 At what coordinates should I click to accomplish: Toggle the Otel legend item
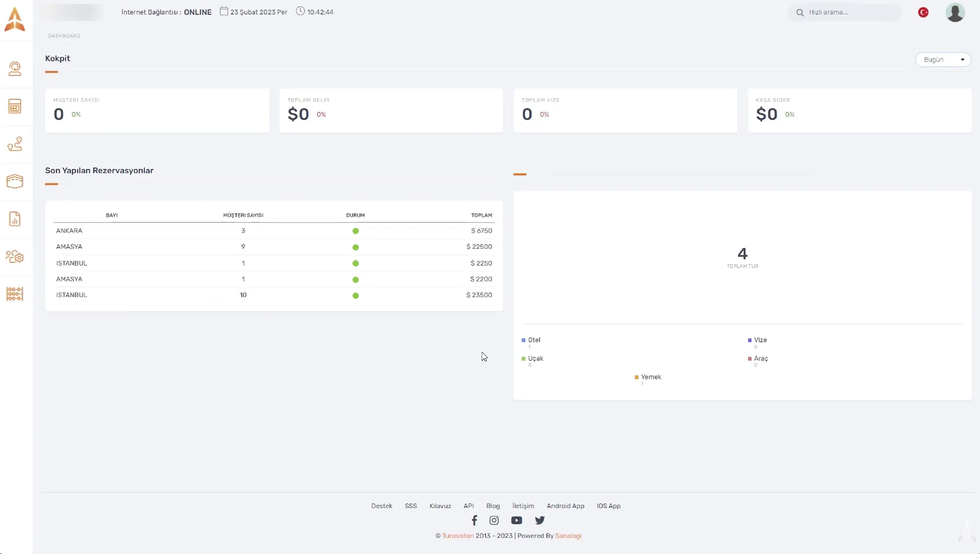click(x=531, y=340)
